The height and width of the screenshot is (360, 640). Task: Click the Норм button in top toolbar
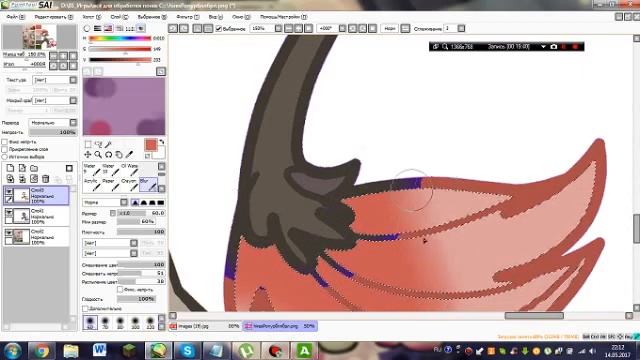(x=389, y=28)
